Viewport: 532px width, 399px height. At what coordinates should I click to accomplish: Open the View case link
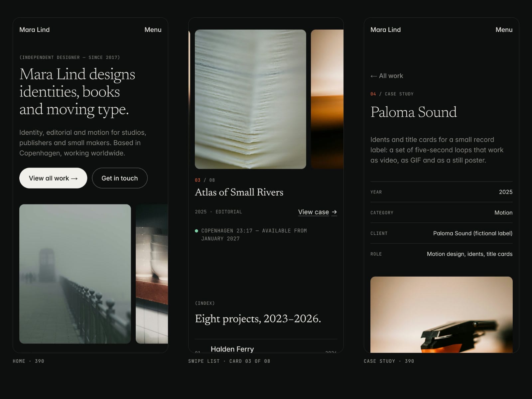tap(314, 212)
